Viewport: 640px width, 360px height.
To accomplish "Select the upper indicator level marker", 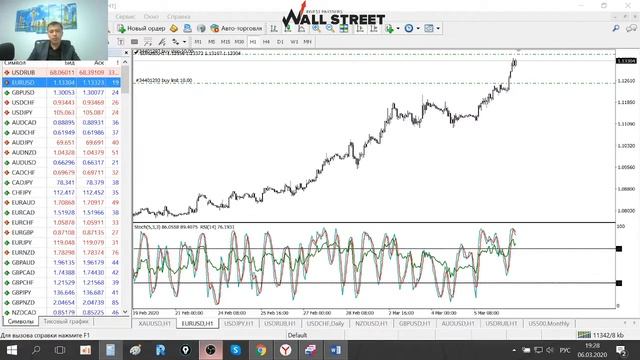I will pos(619,249).
